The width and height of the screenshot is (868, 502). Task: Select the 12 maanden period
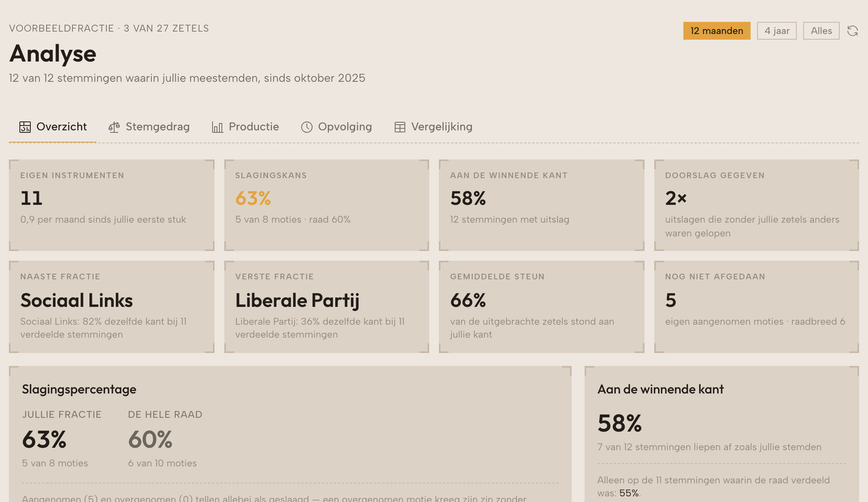pyautogui.click(x=717, y=31)
